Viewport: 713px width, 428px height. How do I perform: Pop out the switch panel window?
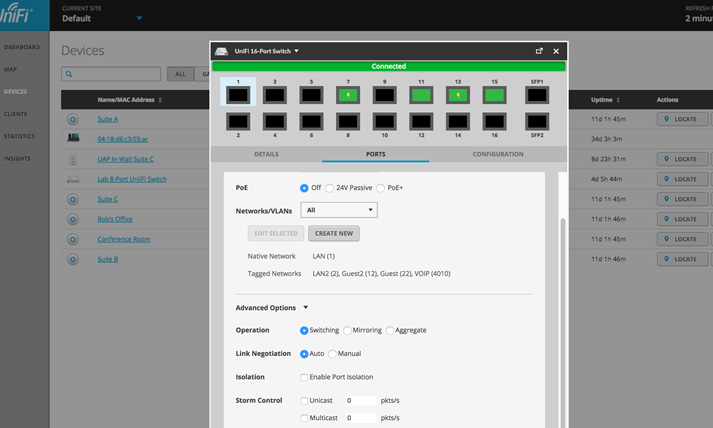coord(539,51)
